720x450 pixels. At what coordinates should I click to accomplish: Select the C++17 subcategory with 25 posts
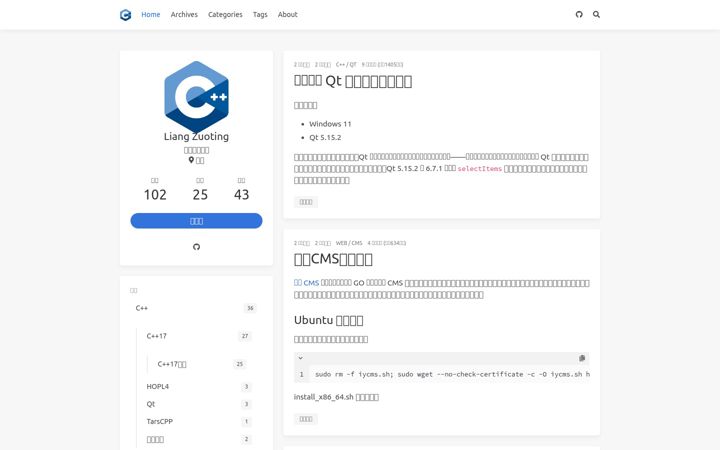[x=202, y=364]
